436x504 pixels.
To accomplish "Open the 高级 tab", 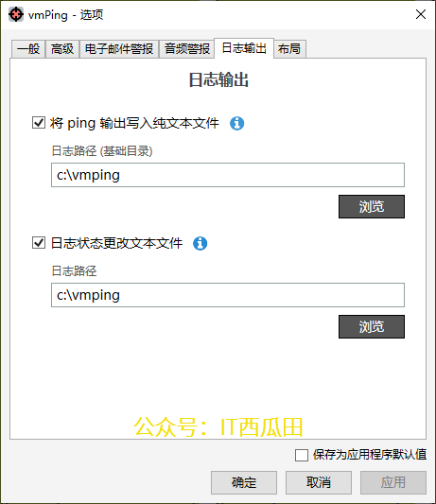I will click(62, 49).
